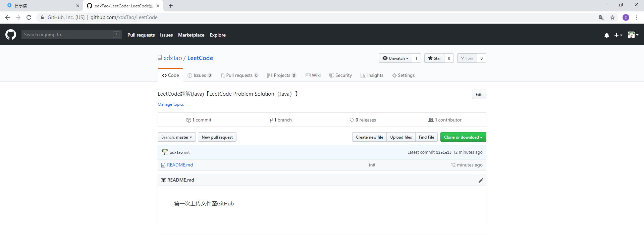Open Explore in top navigation
Viewport: 644px width, 243px height.
(218, 35)
